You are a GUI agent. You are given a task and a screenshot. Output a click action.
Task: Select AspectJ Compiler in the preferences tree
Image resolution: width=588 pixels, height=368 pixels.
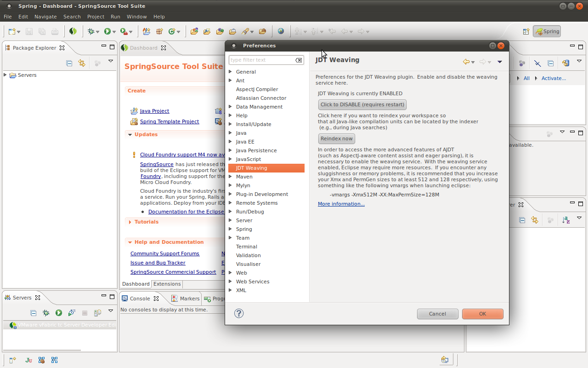[257, 89]
